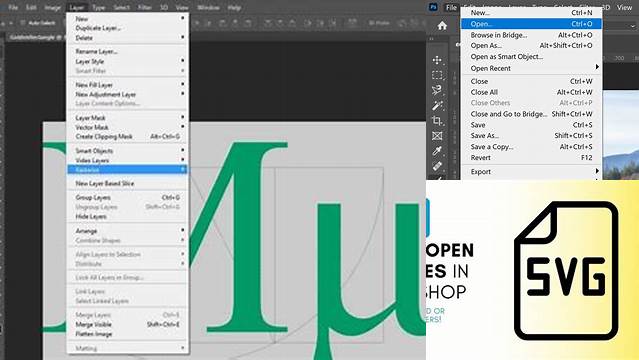639x360 pixels.
Task: Toggle the Auto-Select checkbox in options bar
Action: click(x=23, y=23)
